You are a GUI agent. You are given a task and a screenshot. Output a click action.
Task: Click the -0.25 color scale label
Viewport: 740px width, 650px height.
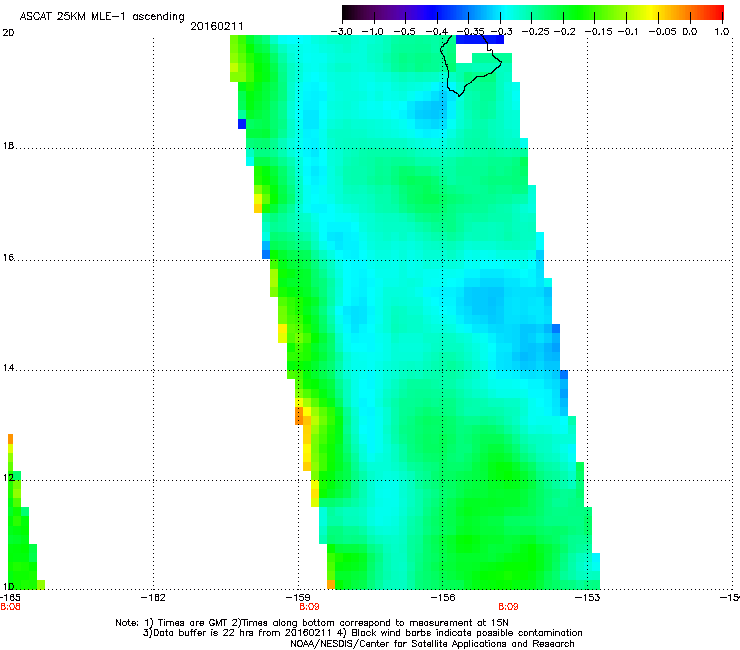[x=535, y=32]
